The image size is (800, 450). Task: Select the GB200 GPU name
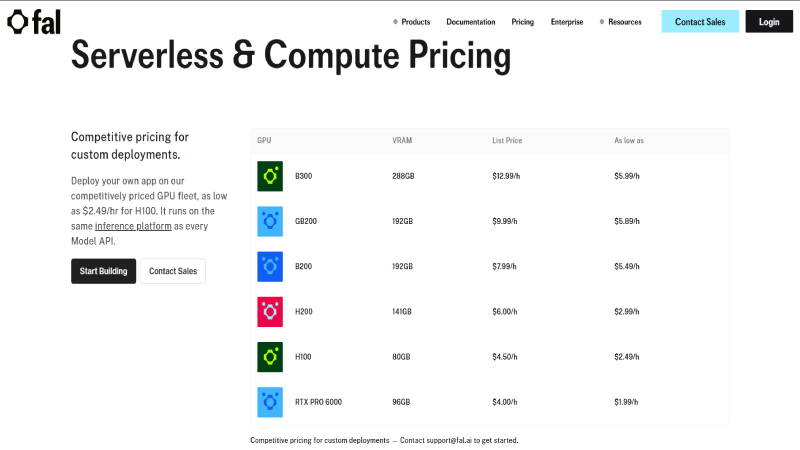[306, 221]
